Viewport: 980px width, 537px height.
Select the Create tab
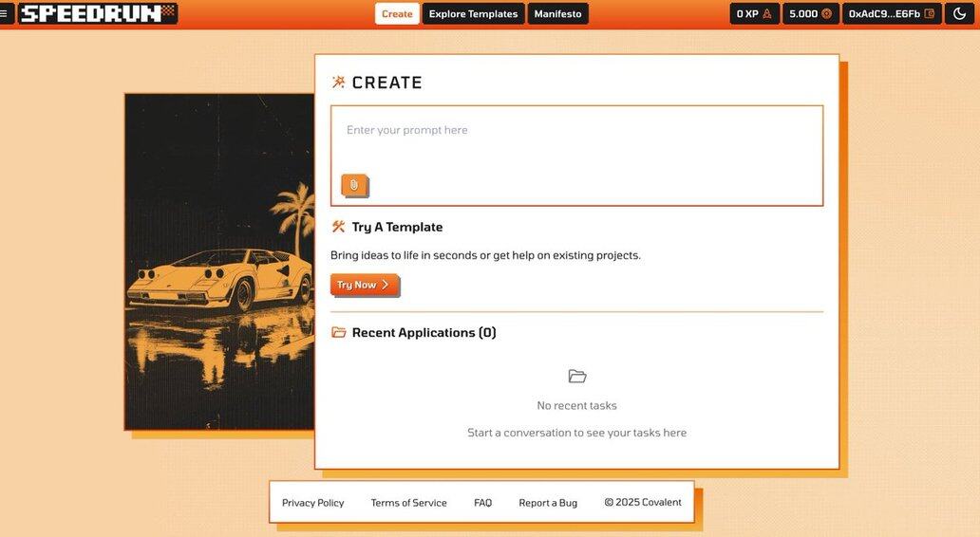(397, 13)
